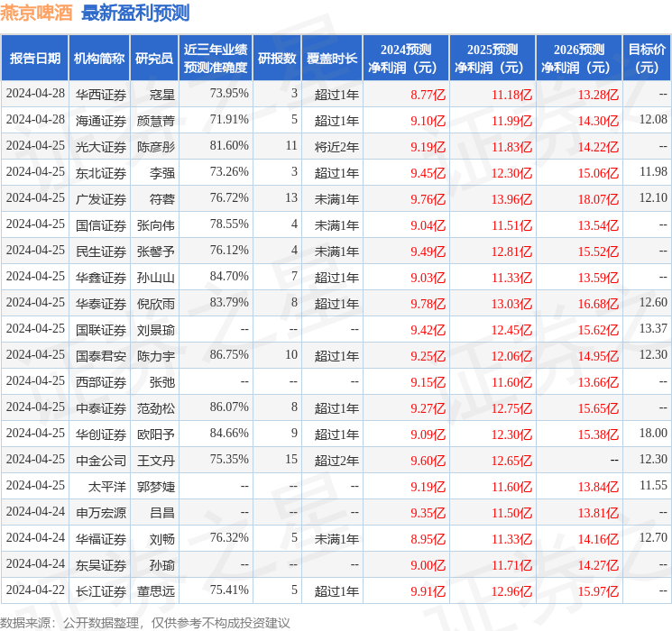Select the 8.77亿 2024 forecast
The image size is (672, 631).
428,95
